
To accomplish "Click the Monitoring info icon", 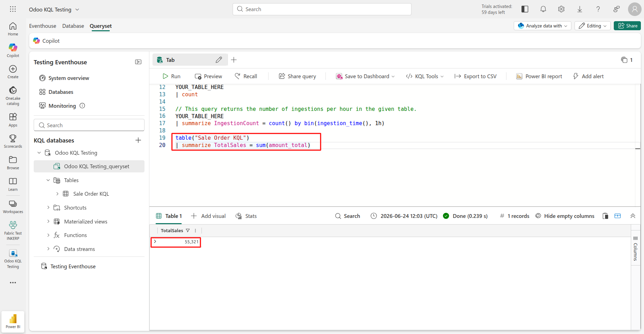I will [x=82, y=106].
